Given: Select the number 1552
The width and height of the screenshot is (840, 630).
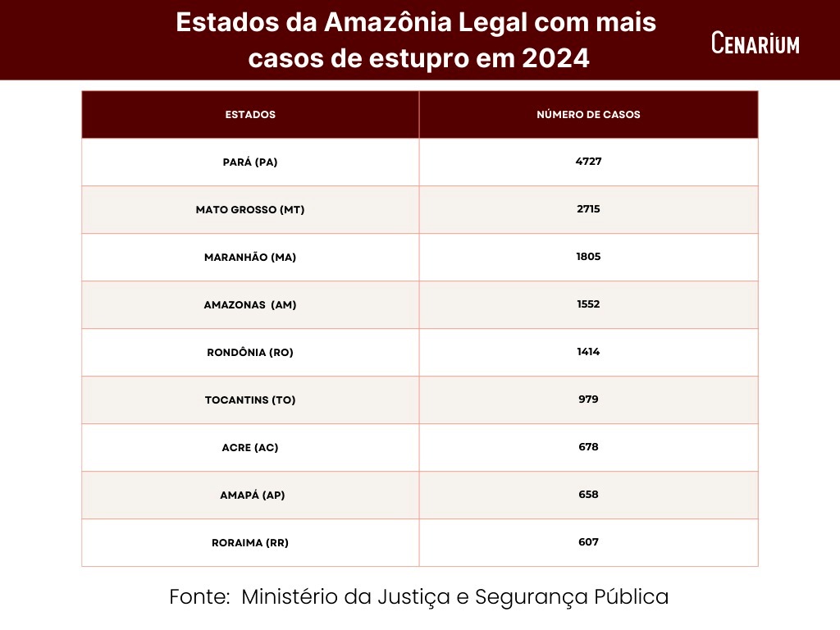Looking at the screenshot, I should 588,304.
